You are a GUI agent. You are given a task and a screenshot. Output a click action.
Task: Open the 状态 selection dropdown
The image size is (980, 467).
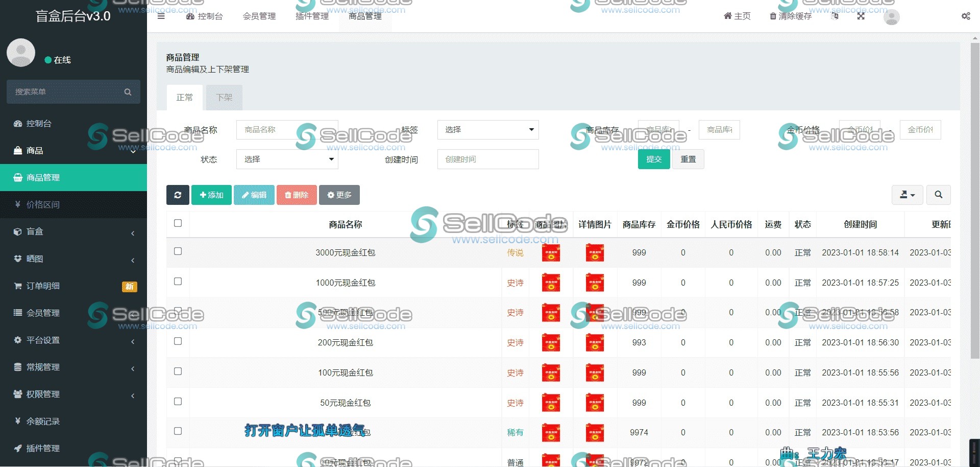click(286, 159)
